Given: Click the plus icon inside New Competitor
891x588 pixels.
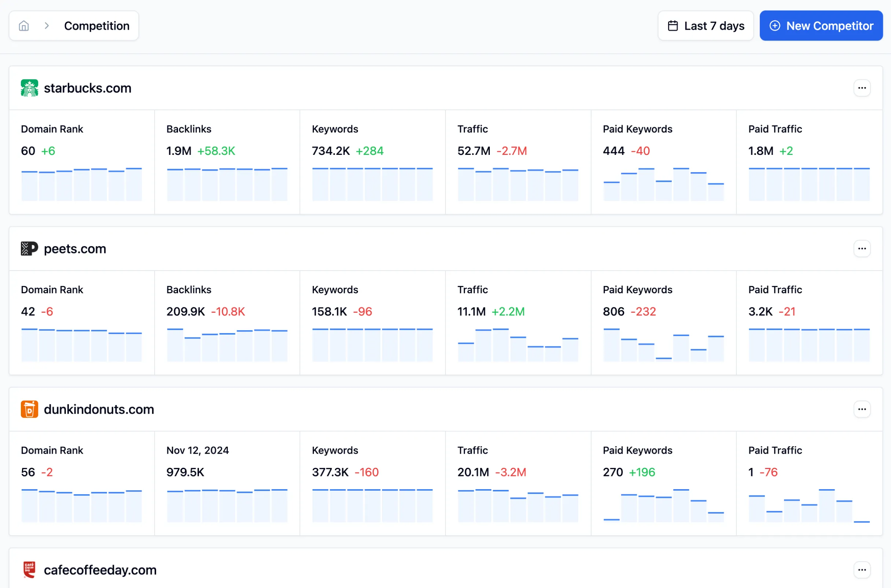Looking at the screenshot, I should 776,26.
